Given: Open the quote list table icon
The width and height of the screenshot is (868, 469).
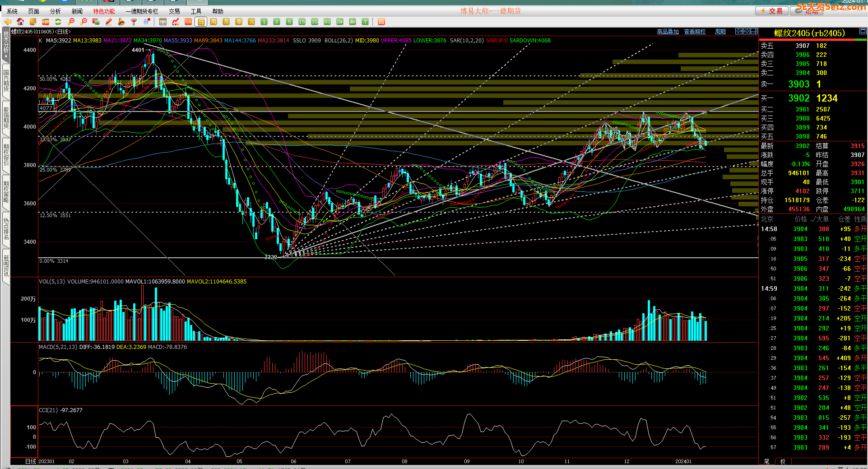Looking at the screenshot, I should (x=163, y=22).
